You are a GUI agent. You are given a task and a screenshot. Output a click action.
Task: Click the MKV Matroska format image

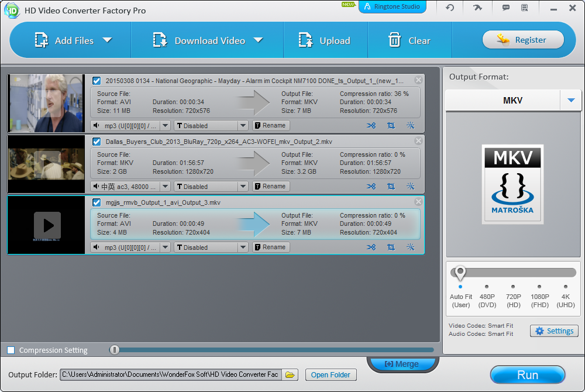(x=512, y=184)
